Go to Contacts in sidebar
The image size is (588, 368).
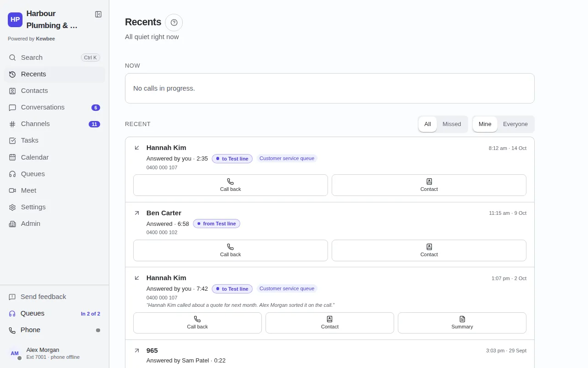pos(55,91)
